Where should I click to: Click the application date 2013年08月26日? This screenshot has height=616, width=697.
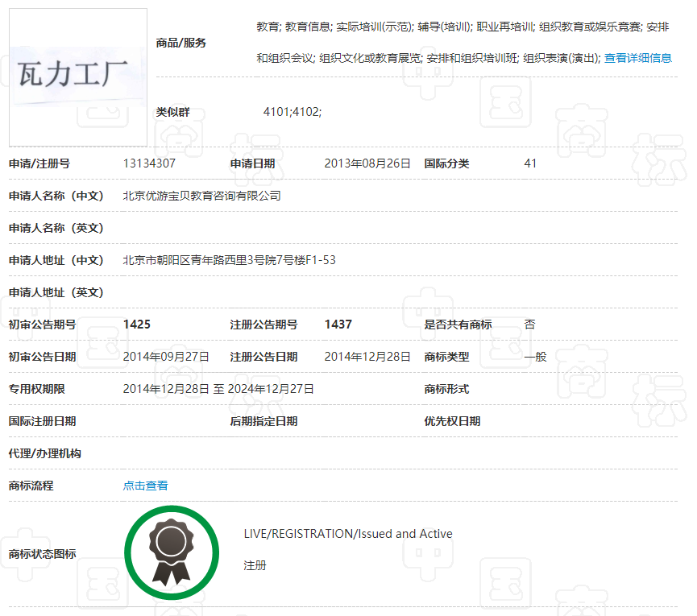(x=367, y=163)
